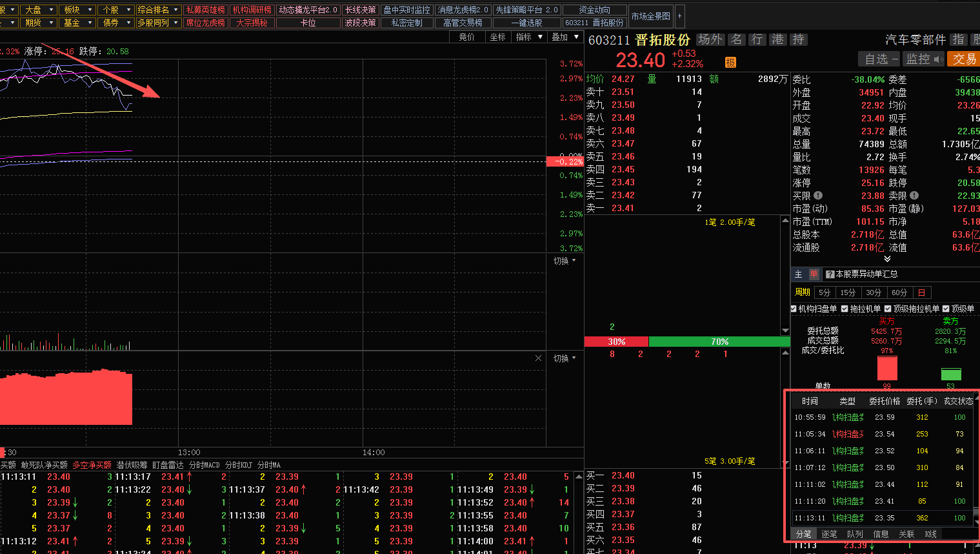Select the 分时KDJ indicator tab
980x554 pixels.
click(x=239, y=465)
